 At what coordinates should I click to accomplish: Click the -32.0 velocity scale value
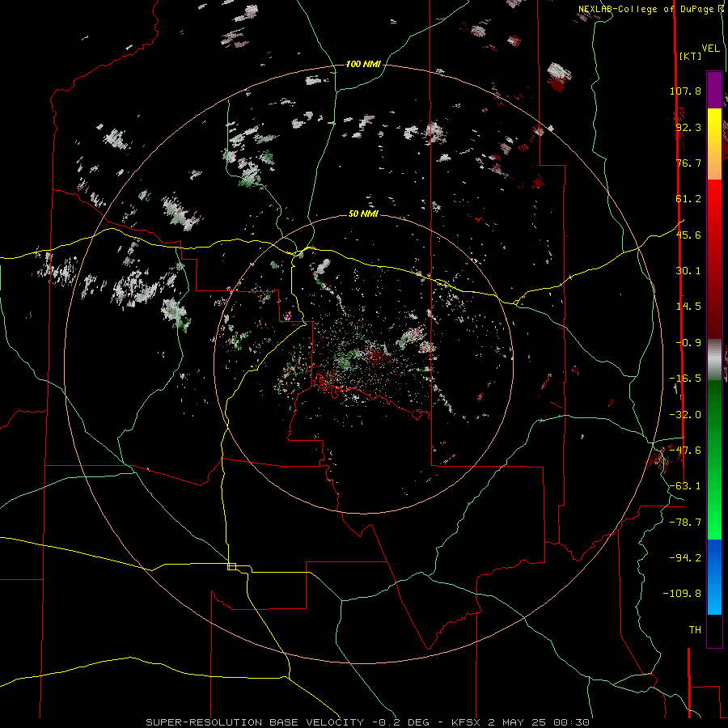tap(685, 415)
